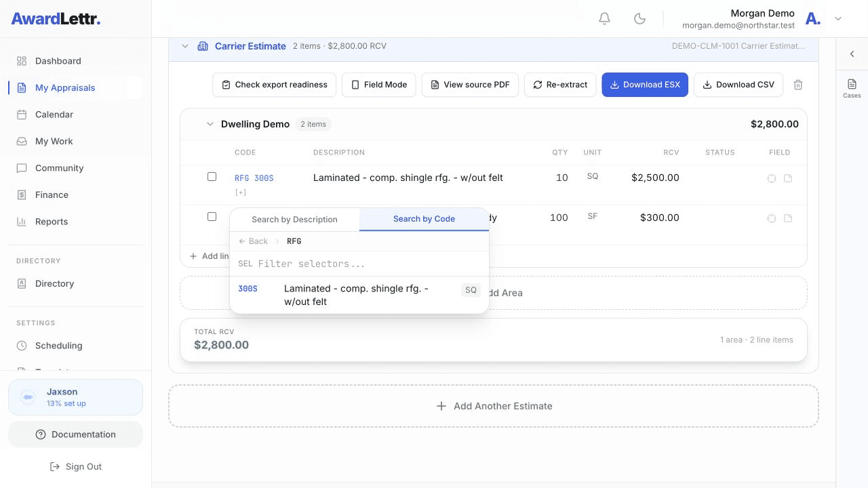Click note icon on $2,500.00 row
This screenshot has height=488, width=868.
coord(788,179)
